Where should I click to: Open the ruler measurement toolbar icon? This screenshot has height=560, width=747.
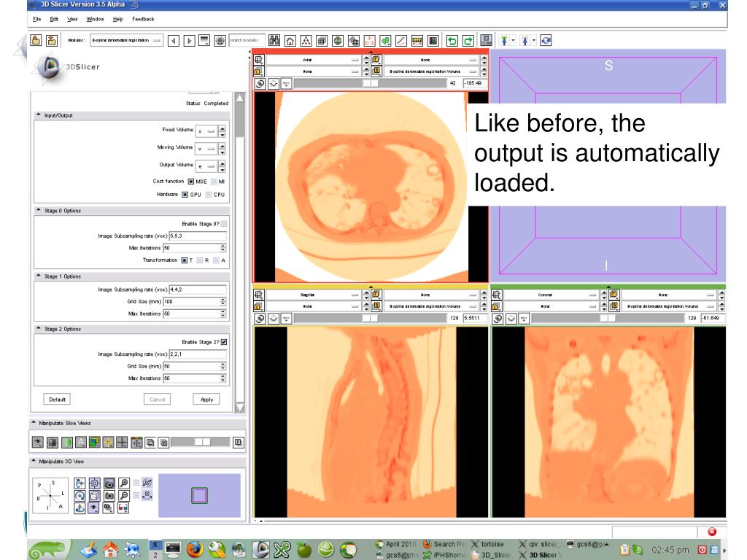[417, 41]
